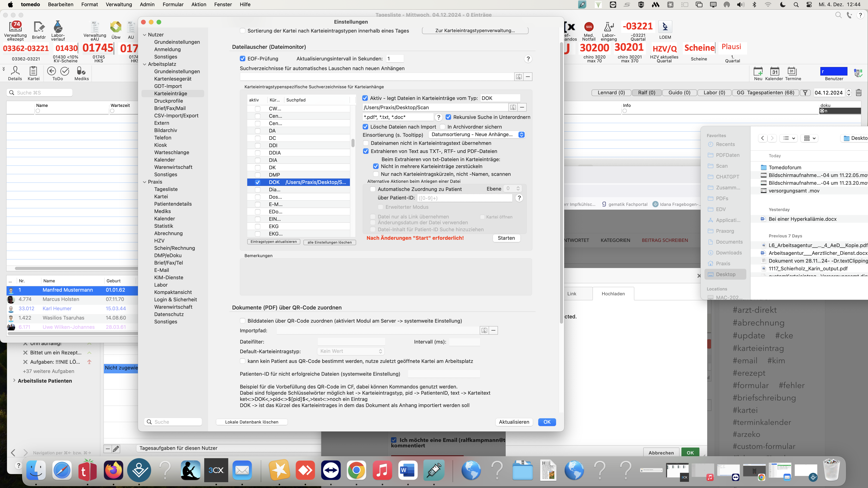
Task: Toggle Extrahieren von Text aus TXT-, RTF-
Action: point(366,151)
